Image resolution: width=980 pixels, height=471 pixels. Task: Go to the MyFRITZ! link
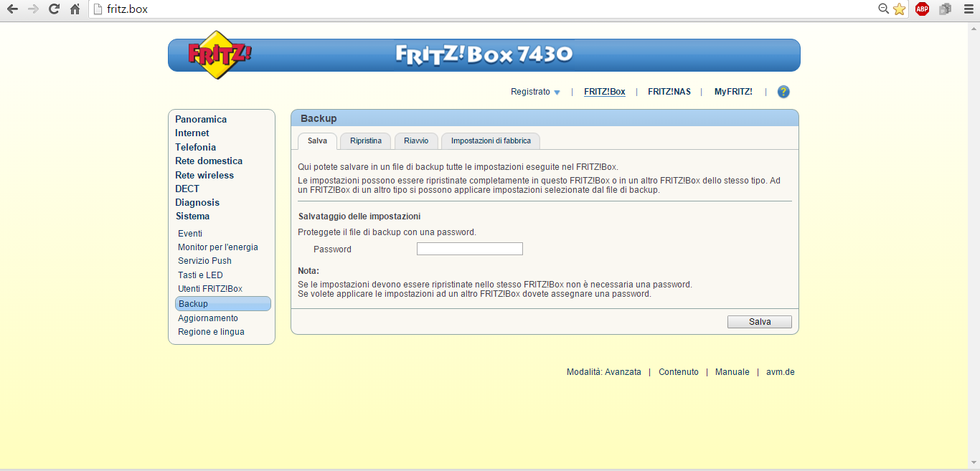[x=733, y=92]
